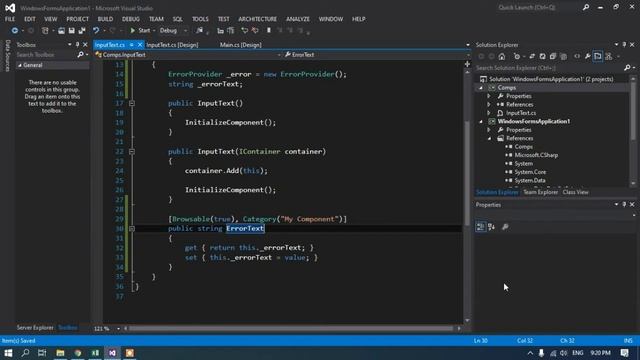Viewport: 640px width, 360px height.
Task: Click Sync with Active Document in Solution Explorer
Action: [532, 57]
